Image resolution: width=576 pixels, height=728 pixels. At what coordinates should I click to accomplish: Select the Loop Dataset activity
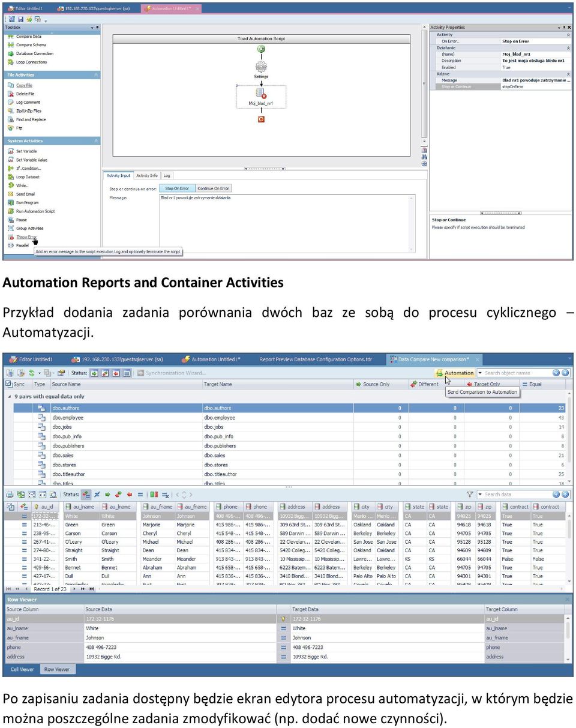[23, 177]
